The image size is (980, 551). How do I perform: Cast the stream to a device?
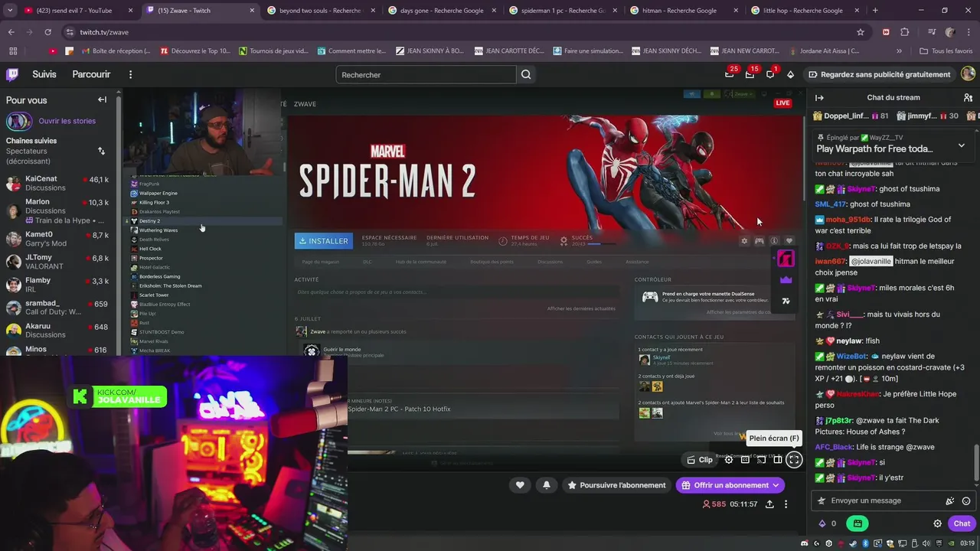click(761, 460)
